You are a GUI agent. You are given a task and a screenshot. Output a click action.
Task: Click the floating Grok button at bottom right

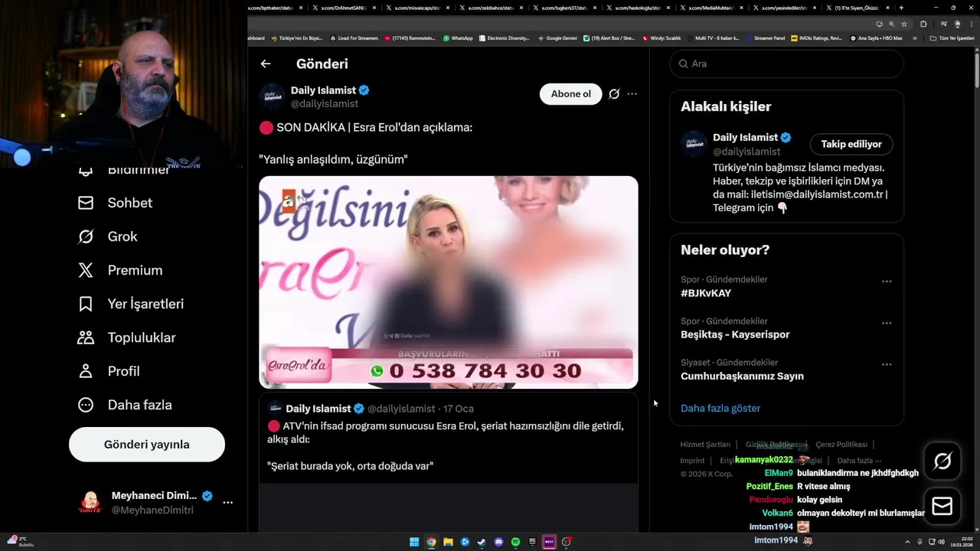(x=942, y=461)
